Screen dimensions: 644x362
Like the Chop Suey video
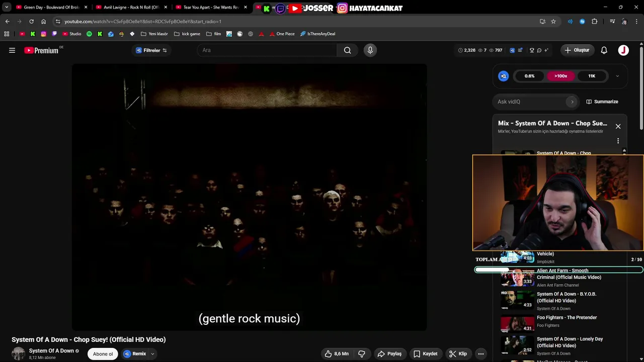pos(337,354)
